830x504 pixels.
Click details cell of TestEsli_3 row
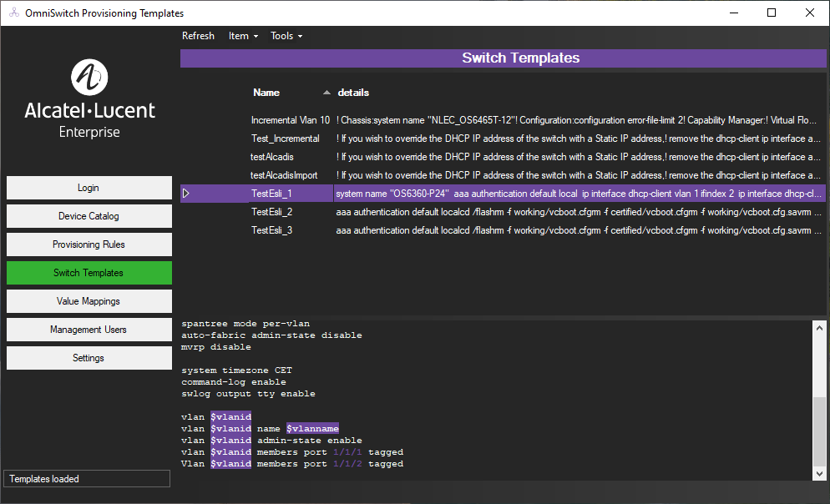tap(579, 230)
